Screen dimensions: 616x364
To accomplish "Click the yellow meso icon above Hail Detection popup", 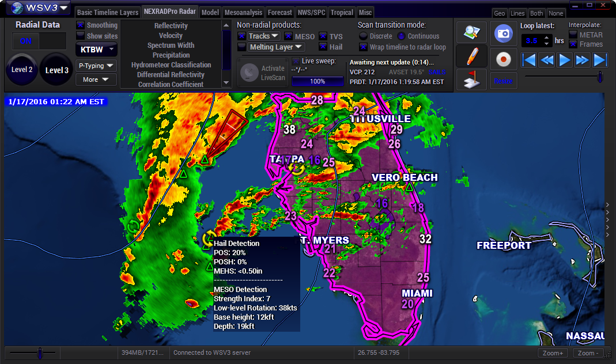I will click(209, 238).
